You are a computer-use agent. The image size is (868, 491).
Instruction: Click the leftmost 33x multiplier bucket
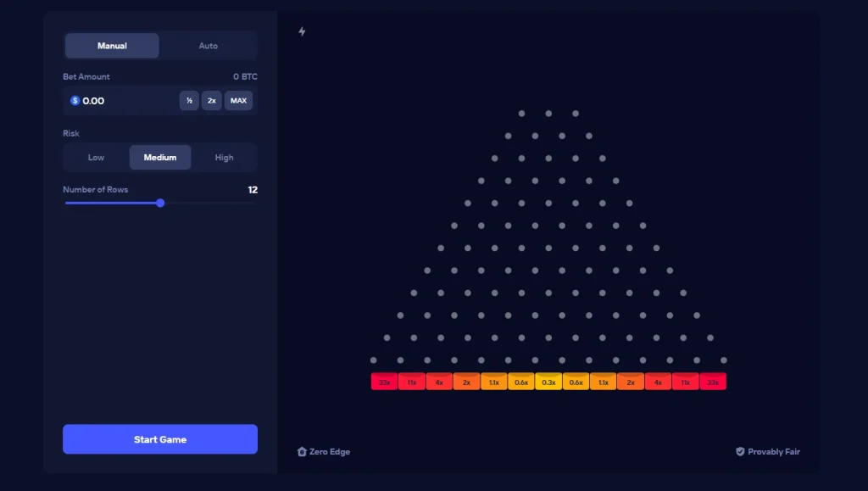coord(384,382)
